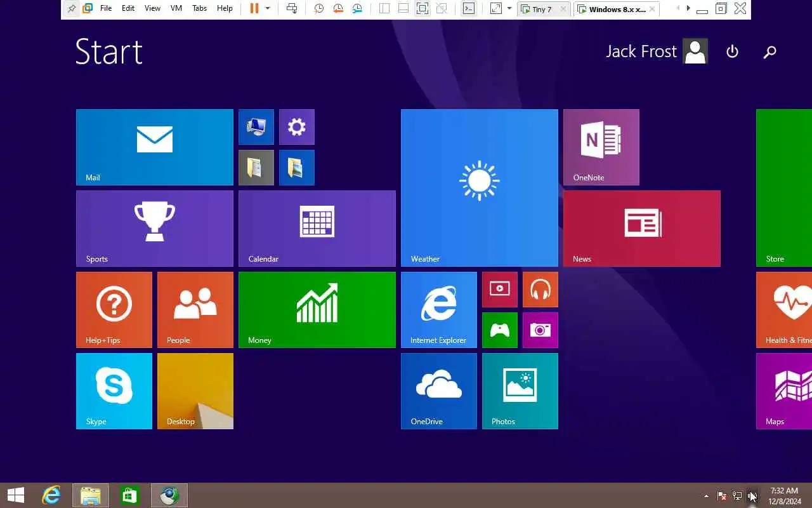Open Internet Explorer from the taskbar
The width and height of the screenshot is (812, 508).
pyautogui.click(x=51, y=495)
